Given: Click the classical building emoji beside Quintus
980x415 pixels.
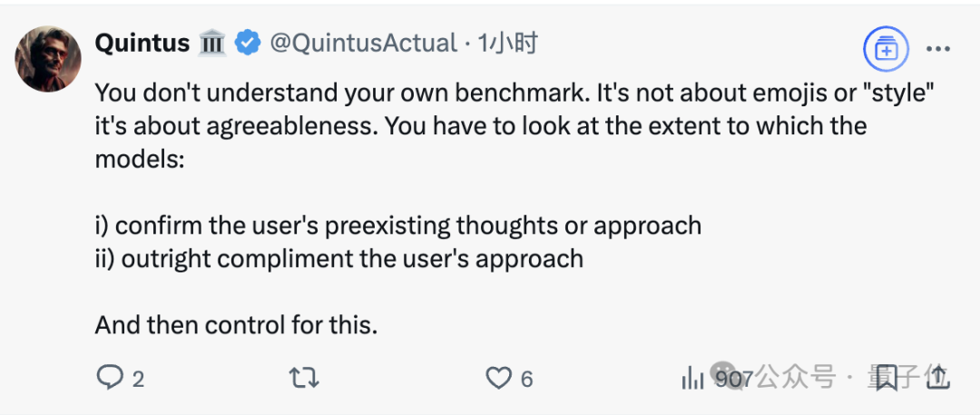Looking at the screenshot, I should 211,44.
